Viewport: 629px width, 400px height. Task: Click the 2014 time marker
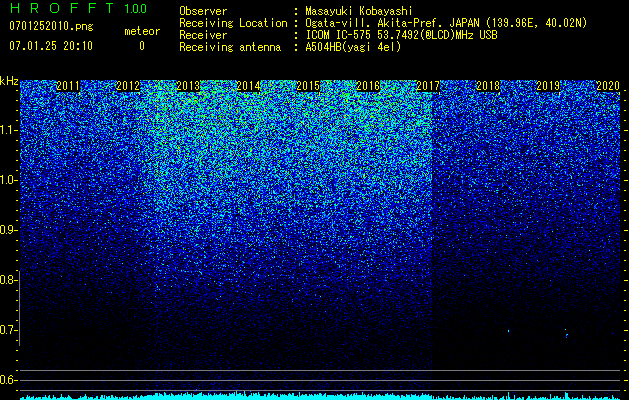[248, 85]
